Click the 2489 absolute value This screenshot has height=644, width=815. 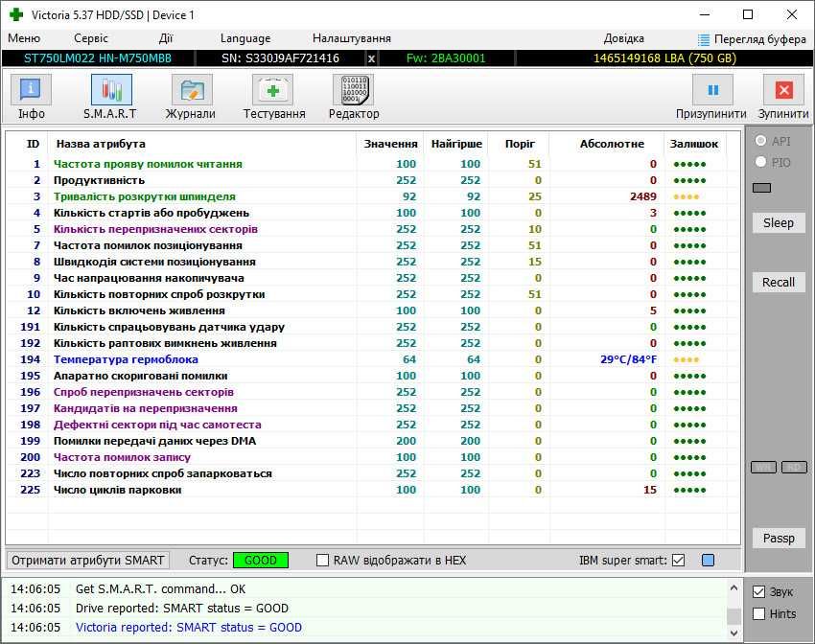(x=643, y=196)
